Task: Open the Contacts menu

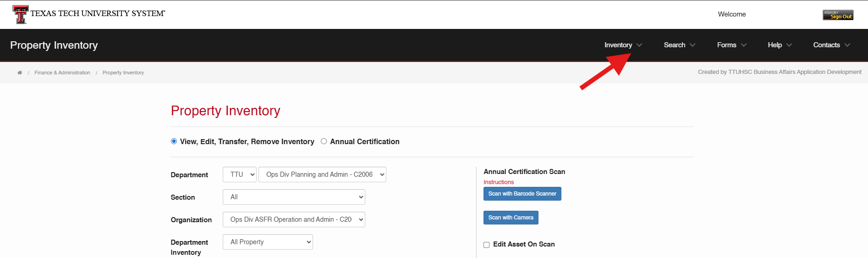Action: (831, 45)
